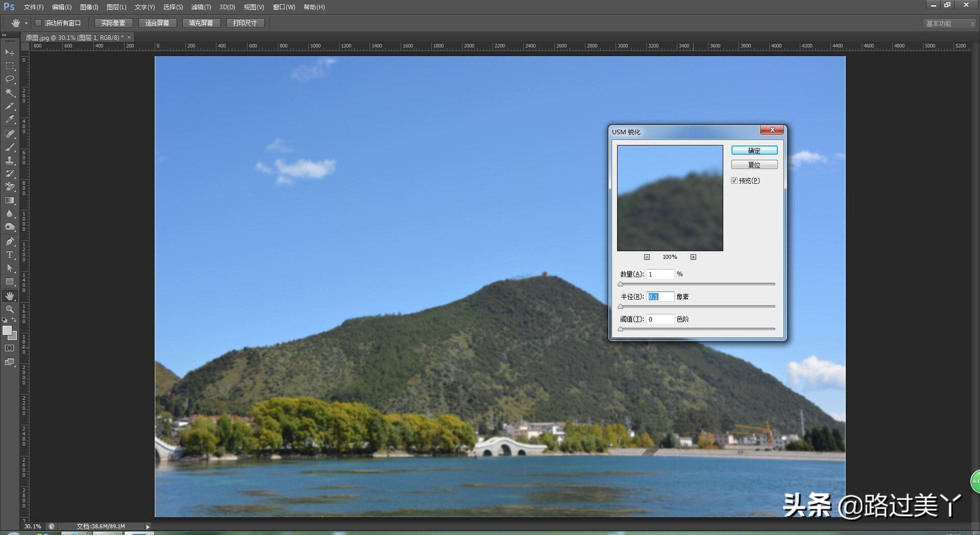Toggle Quick Mask mode icon
This screenshot has width=980, height=535.
click(x=10, y=348)
